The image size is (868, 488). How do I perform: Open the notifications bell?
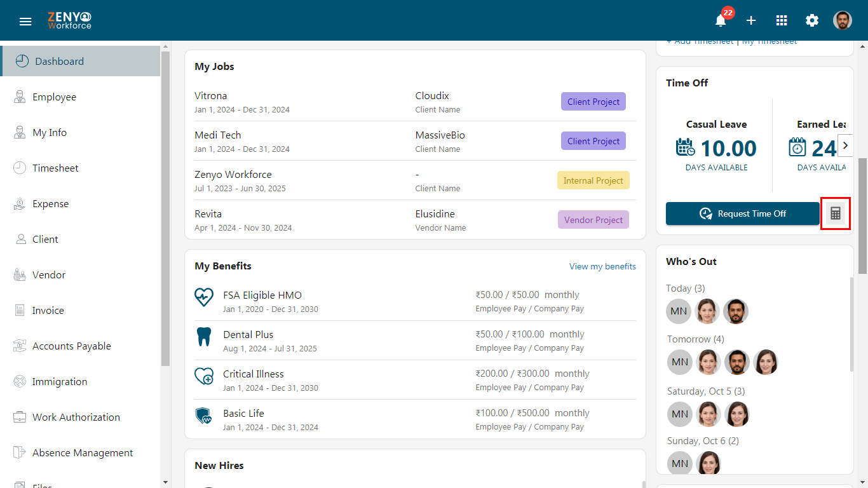tap(721, 20)
